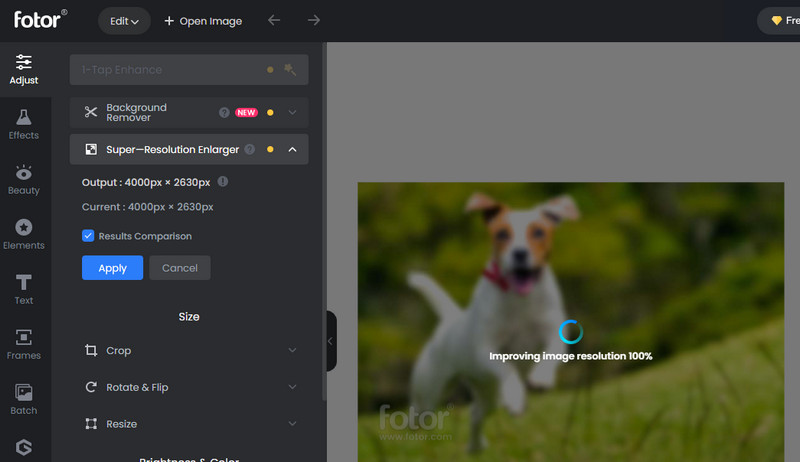Viewport: 800px width, 462px height.
Task: Click the Cancel button
Action: (180, 268)
